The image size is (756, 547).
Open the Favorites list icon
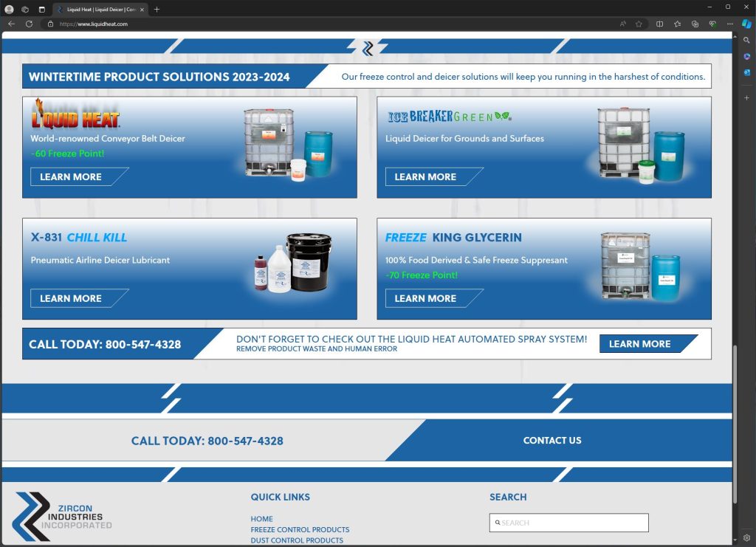pos(677,24)
